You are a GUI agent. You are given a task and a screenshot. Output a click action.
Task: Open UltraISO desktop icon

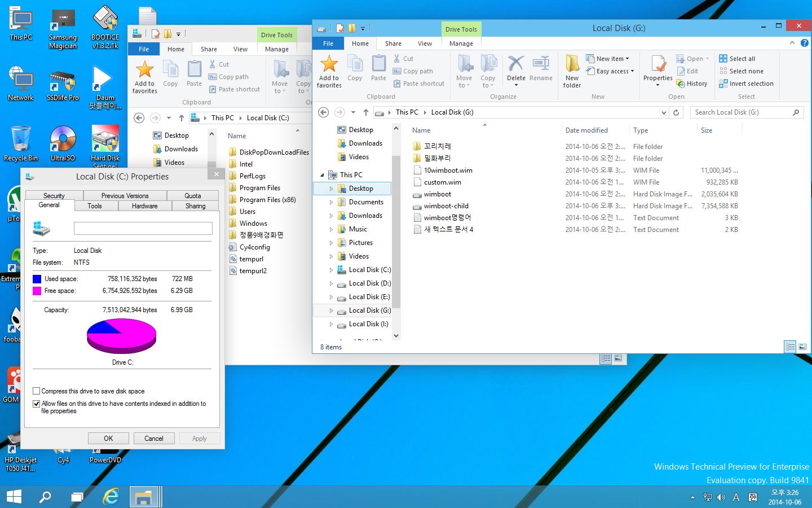pos(63,143)
